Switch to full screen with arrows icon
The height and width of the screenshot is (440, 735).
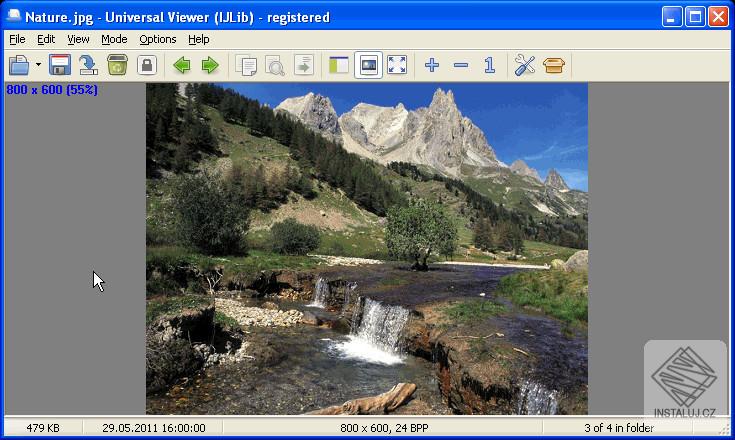397,65
